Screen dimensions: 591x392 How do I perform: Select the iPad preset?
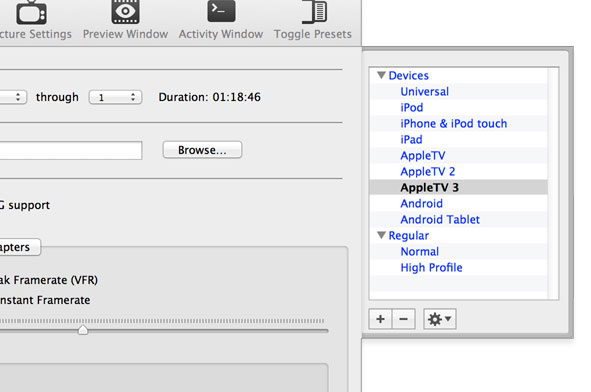411,139
